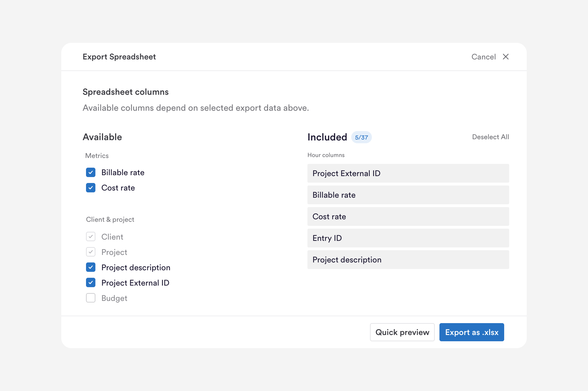Click the Spreadsheet columns heading
Screen dimensions: 588x391
125,92
